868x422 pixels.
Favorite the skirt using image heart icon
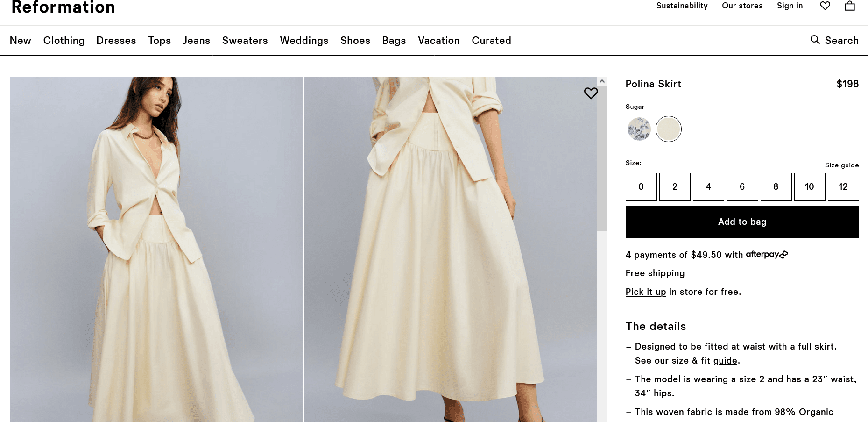tap(591, 93)
